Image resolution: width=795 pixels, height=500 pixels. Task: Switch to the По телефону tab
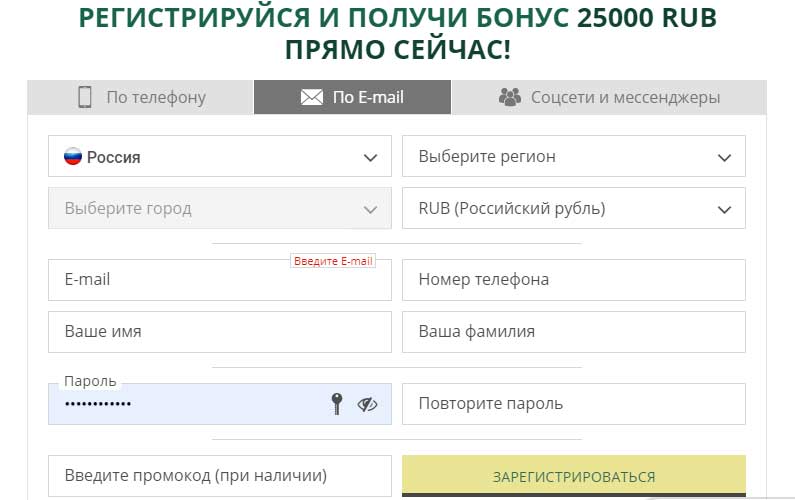coord(140,97)
